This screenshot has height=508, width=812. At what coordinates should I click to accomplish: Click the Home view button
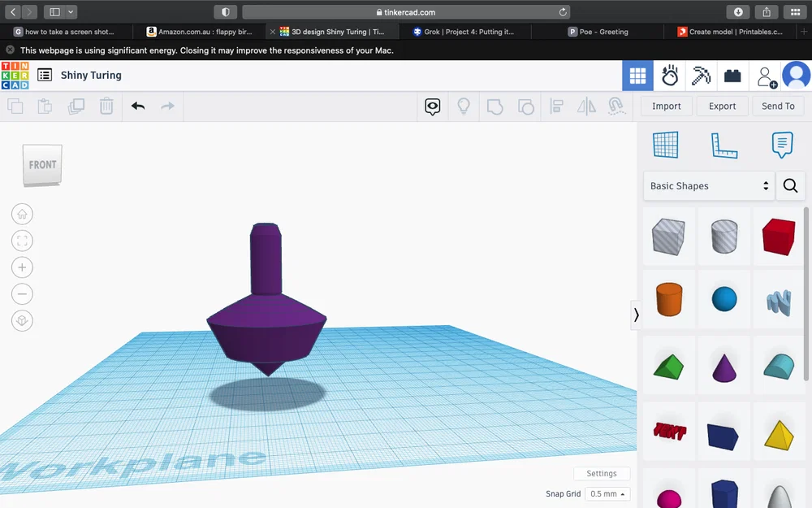click(x=22, y=214)
